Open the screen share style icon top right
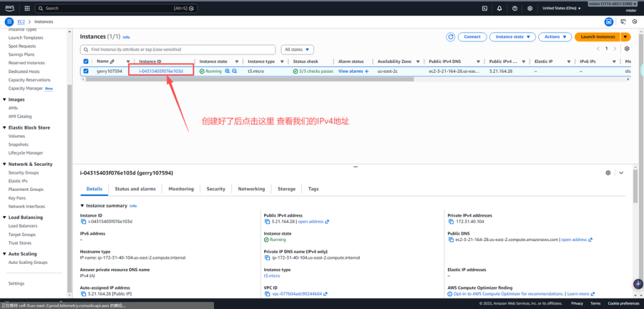 [x=623, y=22]
